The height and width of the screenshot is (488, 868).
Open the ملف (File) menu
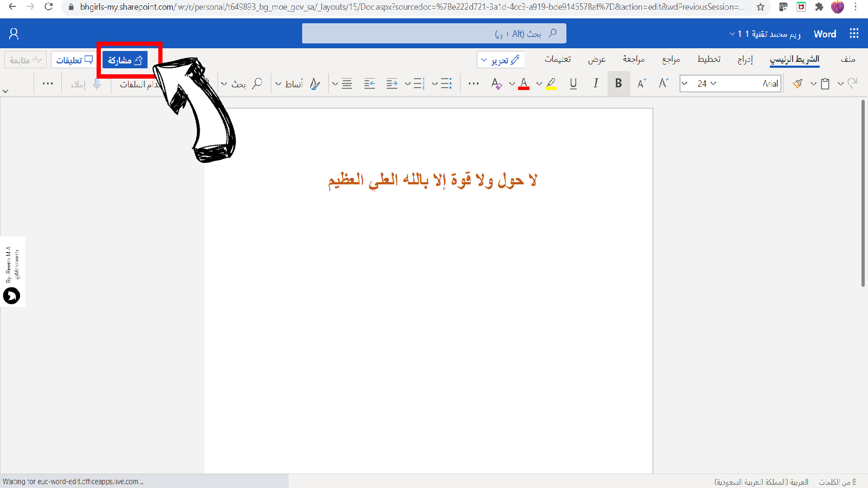[847, 59]
